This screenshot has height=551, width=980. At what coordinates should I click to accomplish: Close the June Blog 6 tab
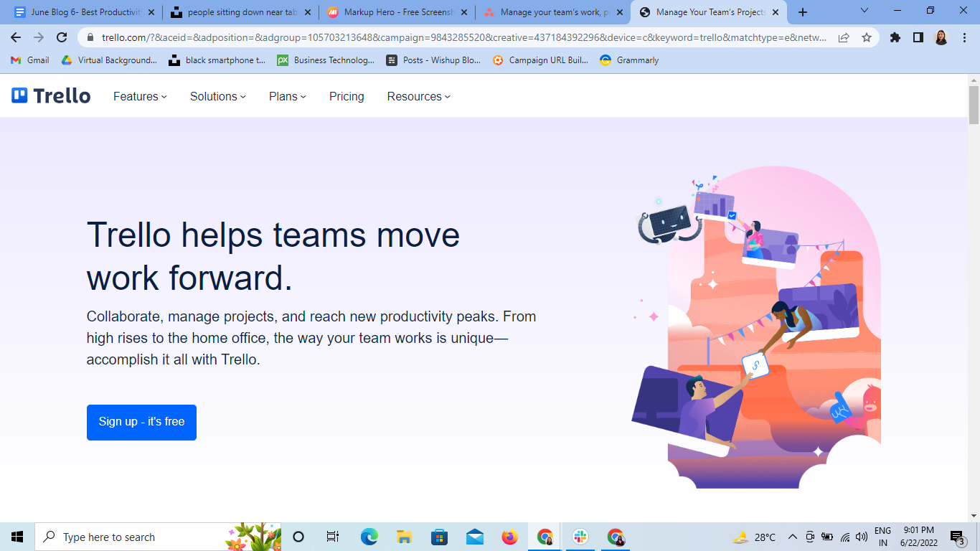coord(151,12)
